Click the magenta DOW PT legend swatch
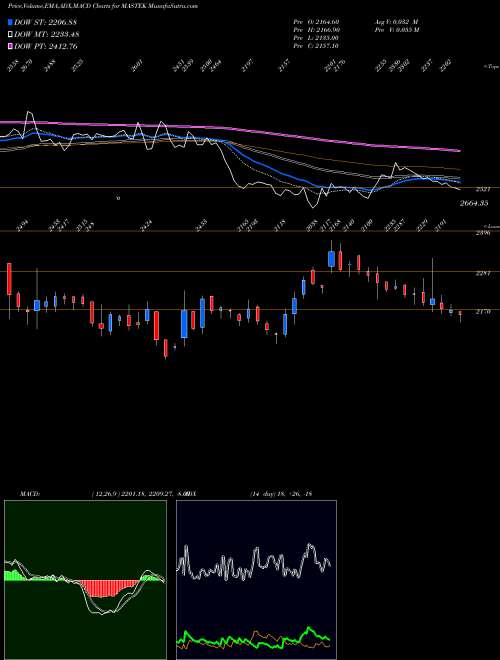The image size is (500, 660). point(11,46)
